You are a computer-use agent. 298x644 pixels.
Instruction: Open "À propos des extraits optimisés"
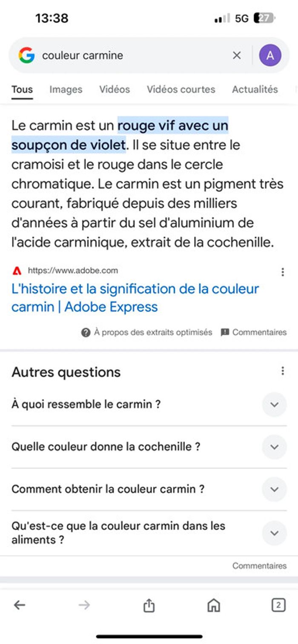tap(153, 333)
